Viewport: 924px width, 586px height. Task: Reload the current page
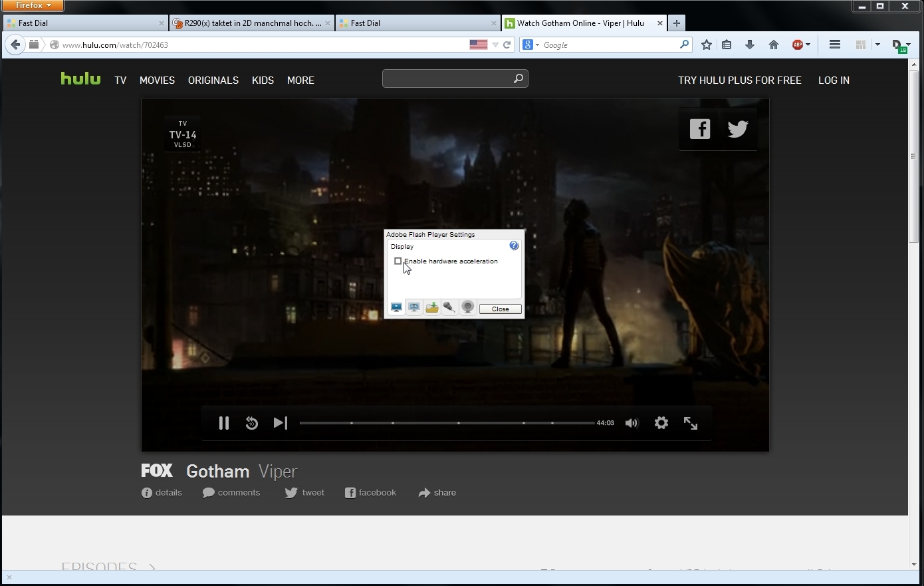click(x=507, y=45)
